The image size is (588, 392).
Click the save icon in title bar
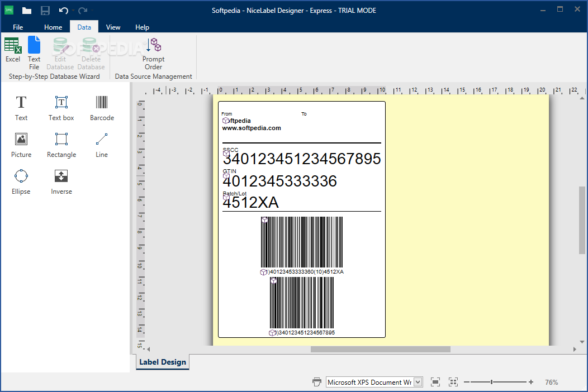[x=45, y=11]
